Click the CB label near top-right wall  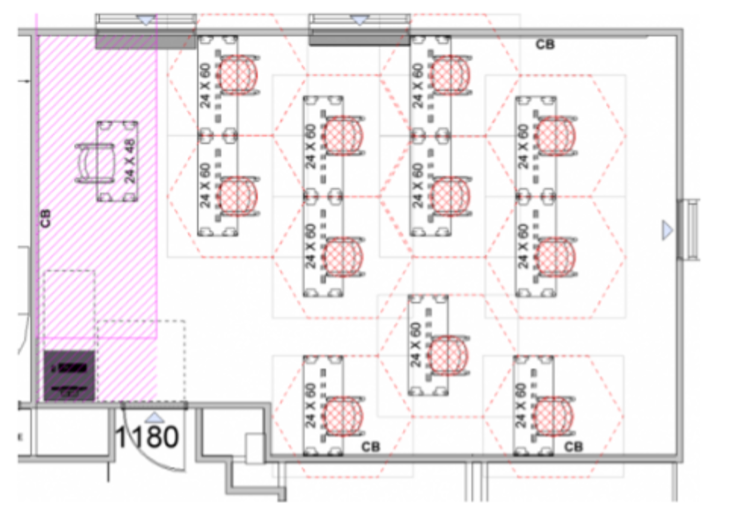[545, 45]
